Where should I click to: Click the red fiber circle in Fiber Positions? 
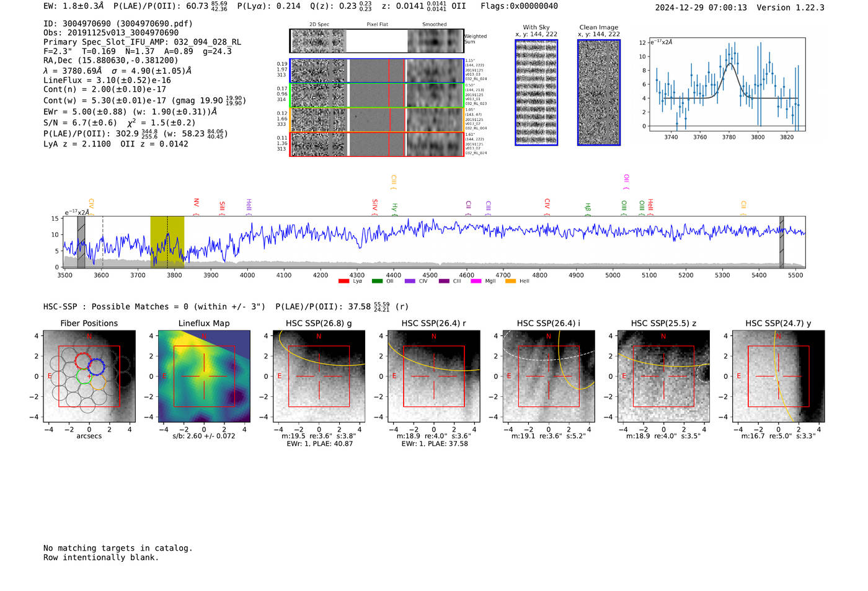pyautogui.click(x=82, y=361)
